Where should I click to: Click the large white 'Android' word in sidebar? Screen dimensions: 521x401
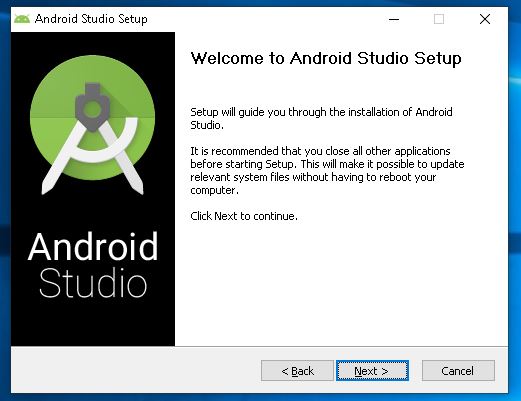93,246
